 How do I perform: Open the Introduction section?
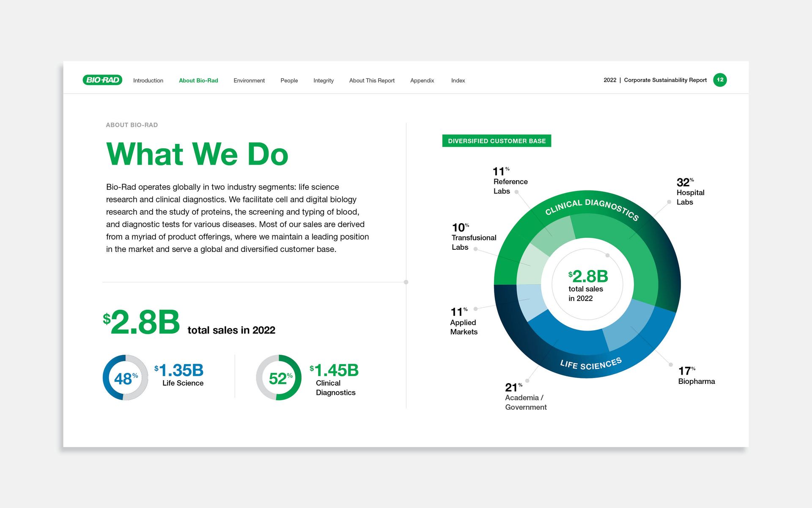click(148, 80)
